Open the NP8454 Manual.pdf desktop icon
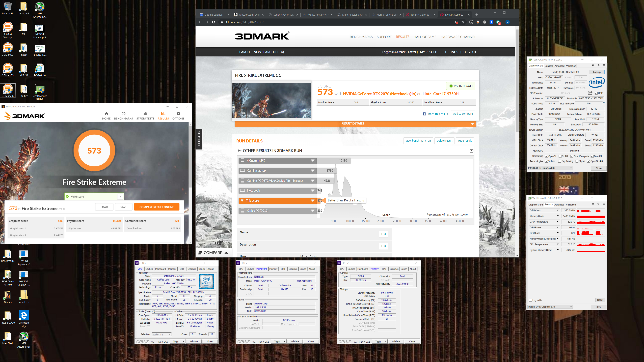The height and width of the screenshot is (362, 644). (x=40, y=32)
